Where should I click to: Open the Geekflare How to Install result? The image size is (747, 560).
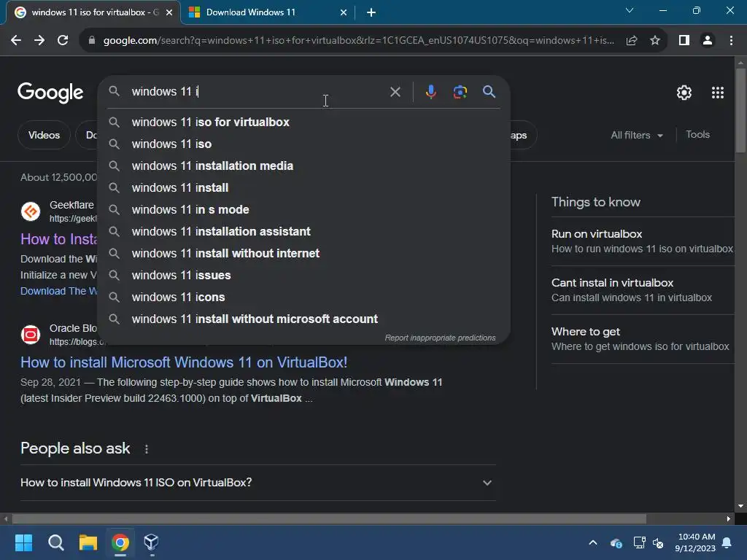pyautogui.click(x=58, y=239)
